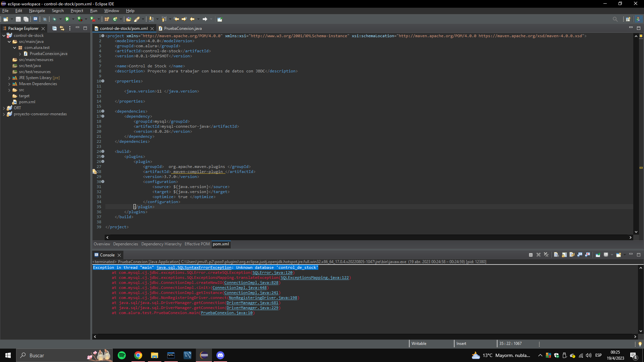Select pom.xml in Package Explorer
644x362 pixels.
(27, 102)
